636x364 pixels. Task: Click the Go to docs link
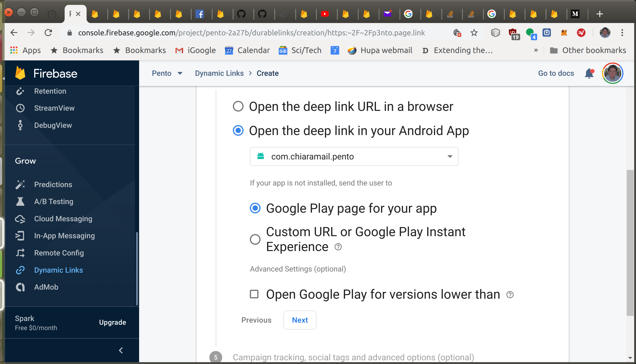tap(556, 73)
